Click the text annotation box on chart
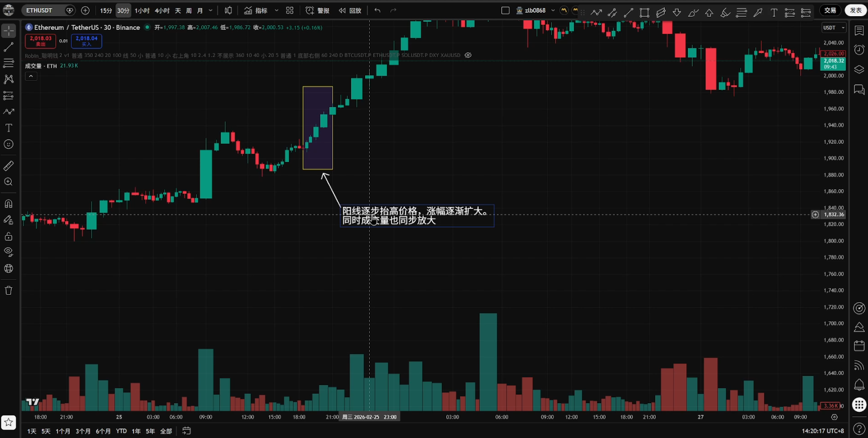 (x=417, y=216)
